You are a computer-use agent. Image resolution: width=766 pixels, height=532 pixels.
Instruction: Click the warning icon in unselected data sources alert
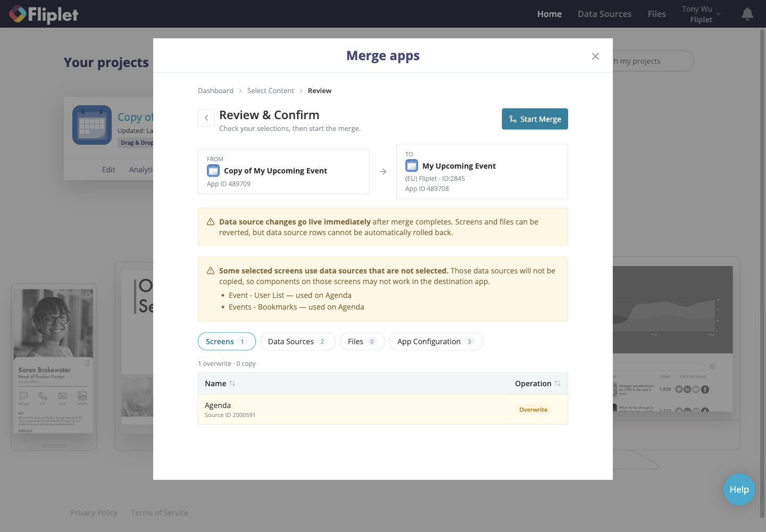[x=211, y=271]
